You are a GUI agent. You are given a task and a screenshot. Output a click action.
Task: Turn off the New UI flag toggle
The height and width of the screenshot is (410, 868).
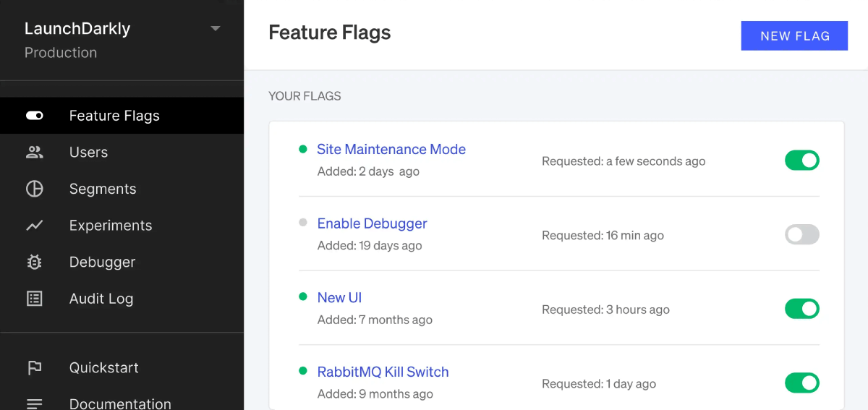point(802,309)
